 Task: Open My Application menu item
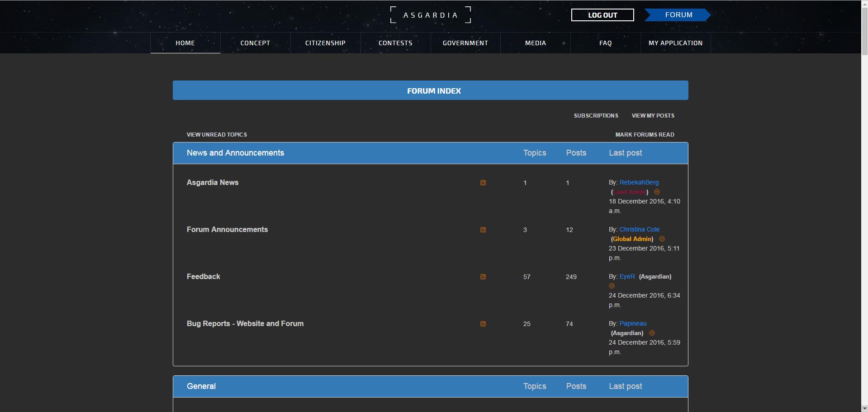676,43
